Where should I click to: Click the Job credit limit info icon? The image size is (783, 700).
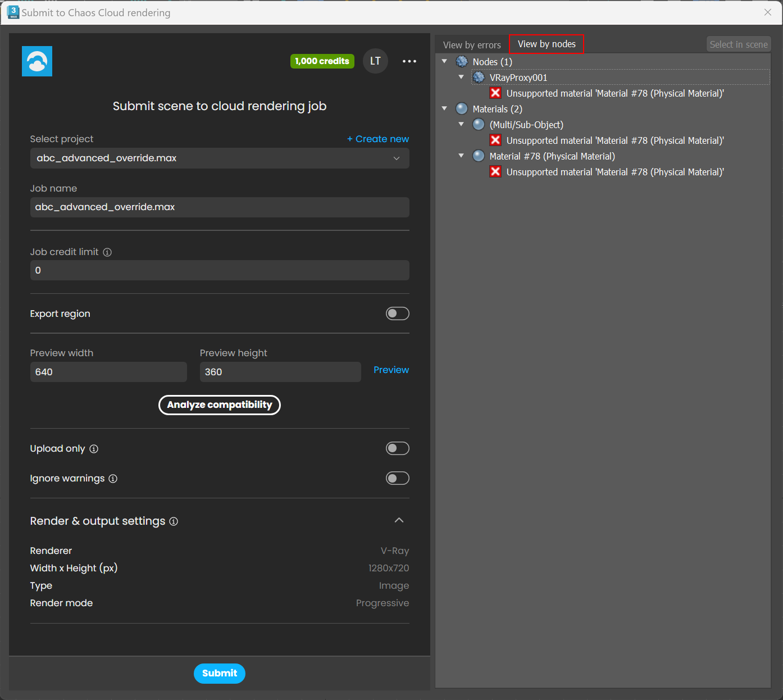tap(107, 252)
